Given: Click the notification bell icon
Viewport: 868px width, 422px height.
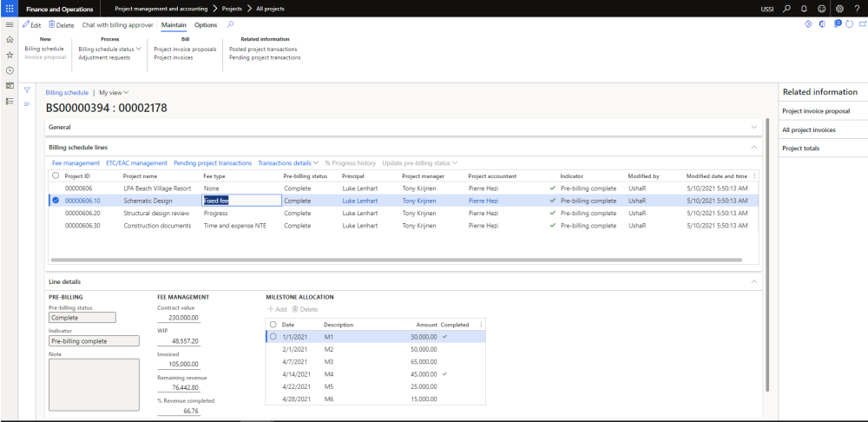Looking at the screenshot, I should coord(805,8).
